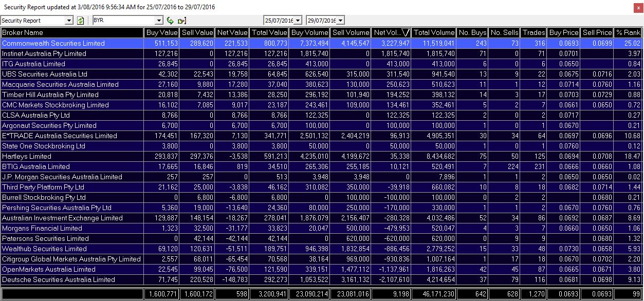Click the total buy value 1,600,771
The width and height of the screenshot is (644, 301).
pyautogui.click(x=163, y=294)
